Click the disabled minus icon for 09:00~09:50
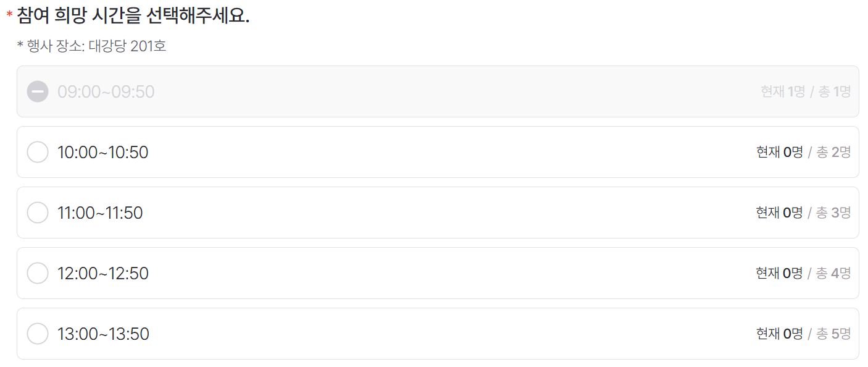 click(x=38, y=92)
